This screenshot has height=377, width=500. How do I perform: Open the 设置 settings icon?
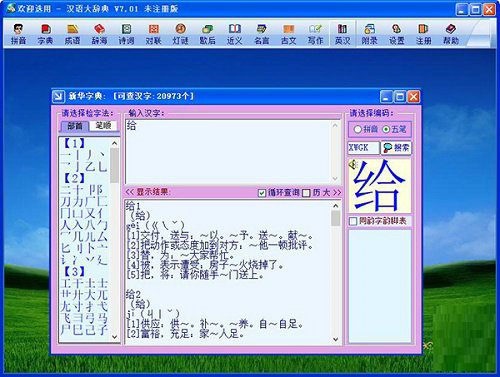tap(396, 34)
